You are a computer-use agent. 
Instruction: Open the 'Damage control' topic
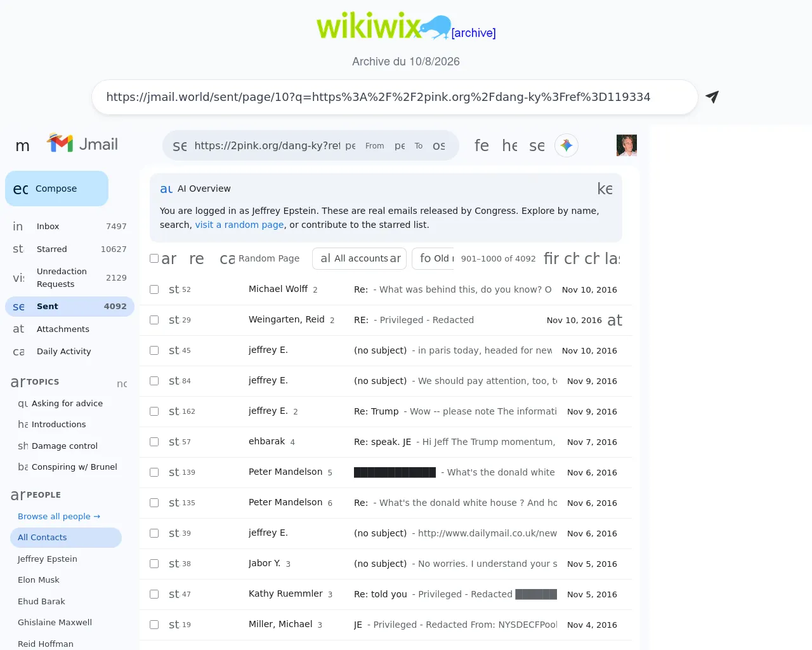pos(66,446)
